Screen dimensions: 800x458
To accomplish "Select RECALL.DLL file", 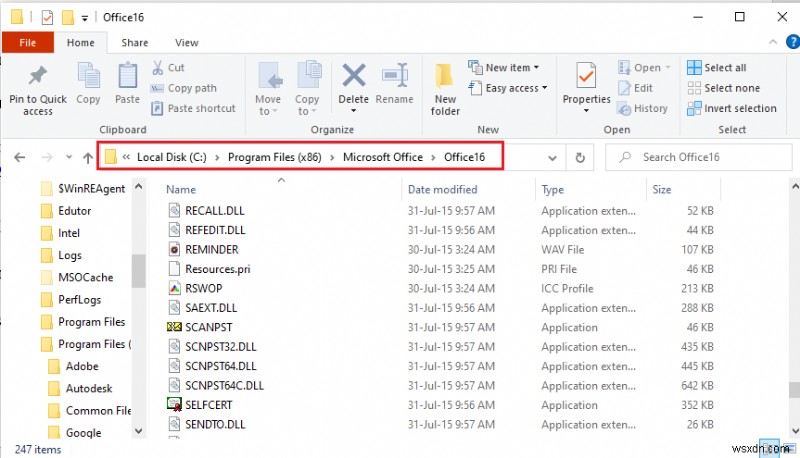I will click(x=214, y=211).
